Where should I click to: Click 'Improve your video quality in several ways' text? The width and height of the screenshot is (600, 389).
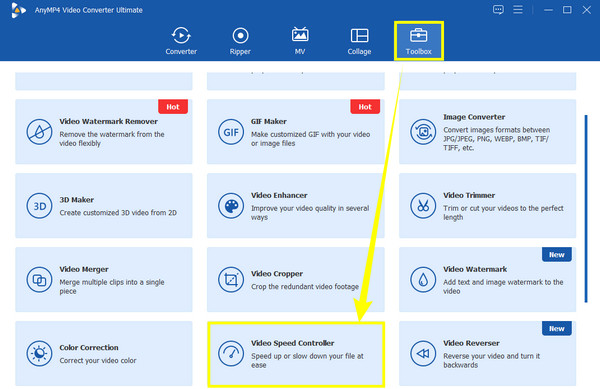coord(310,213)
